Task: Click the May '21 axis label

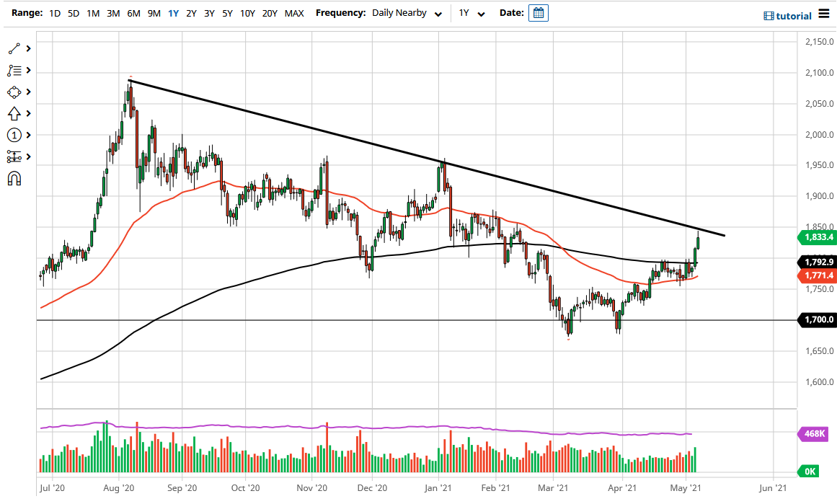Action: (x=686, y=488)
